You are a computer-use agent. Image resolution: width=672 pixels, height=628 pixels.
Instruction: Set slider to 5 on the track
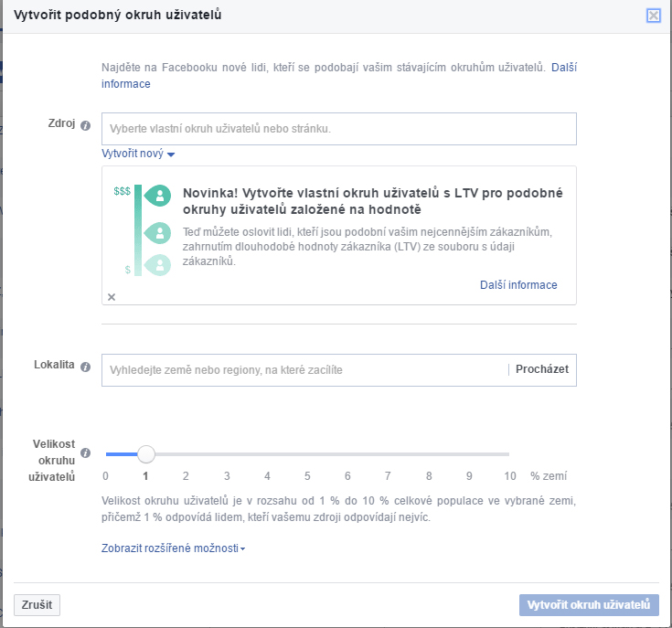click(307, 454)
